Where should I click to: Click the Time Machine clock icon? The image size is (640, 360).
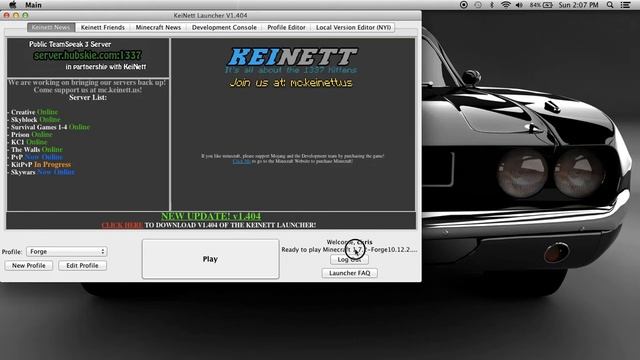pyautogui.click(x=478, y=5)
